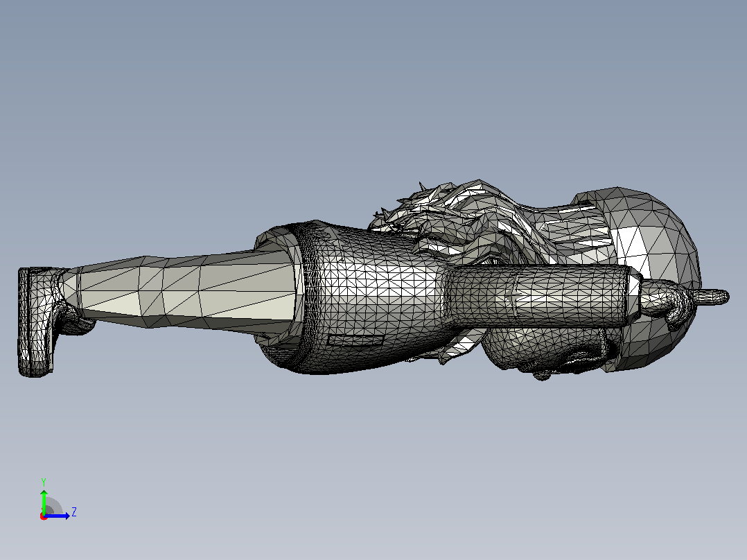
Task: Select the cylindrical forearm mesh
Action: tap(538, 295)
